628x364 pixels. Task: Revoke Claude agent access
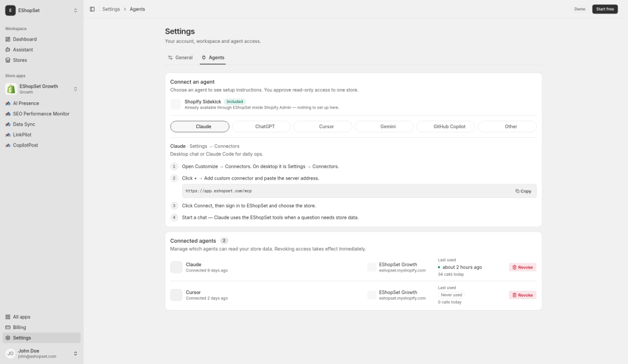(x=523, y=267)
